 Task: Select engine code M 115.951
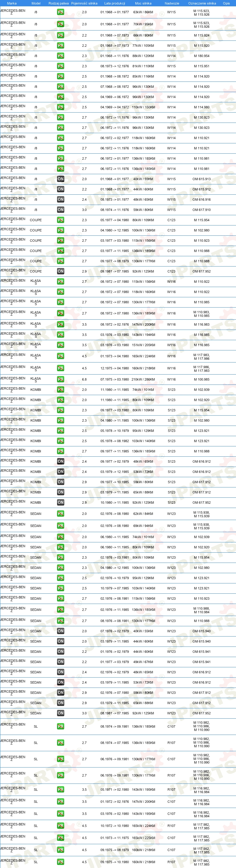202,66
